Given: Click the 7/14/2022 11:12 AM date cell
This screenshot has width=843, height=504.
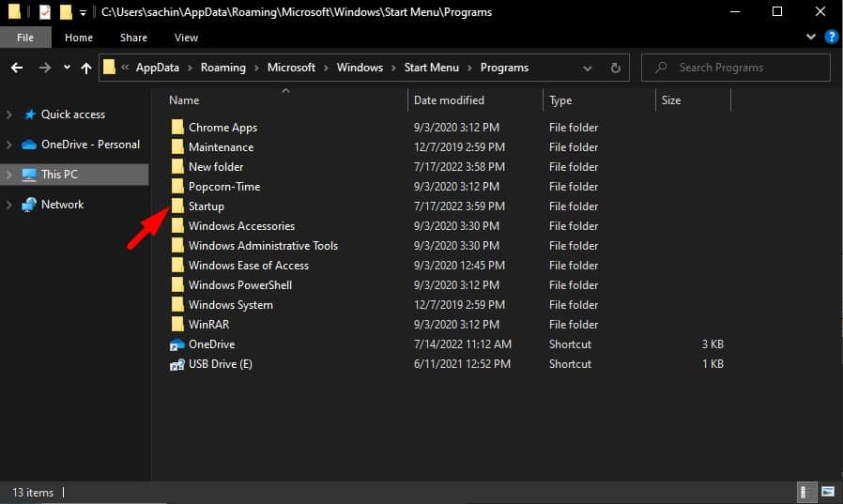Looking at the screenshot, I should click(x=463, y=344).
